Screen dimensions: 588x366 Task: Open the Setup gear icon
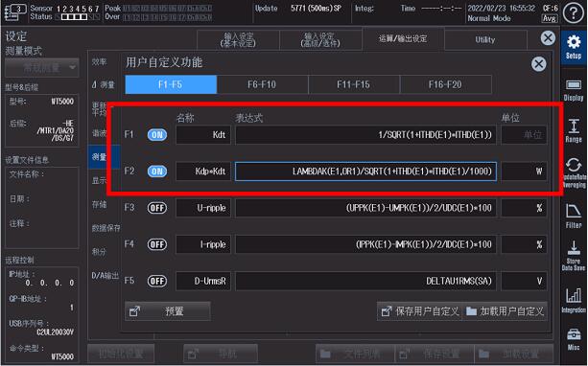(x=574, y=47)
